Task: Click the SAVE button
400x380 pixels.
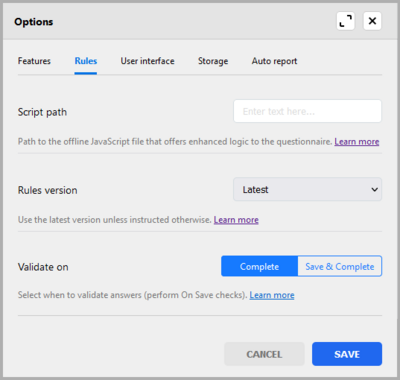Action: pyautogui.click(x=347, y=354)
